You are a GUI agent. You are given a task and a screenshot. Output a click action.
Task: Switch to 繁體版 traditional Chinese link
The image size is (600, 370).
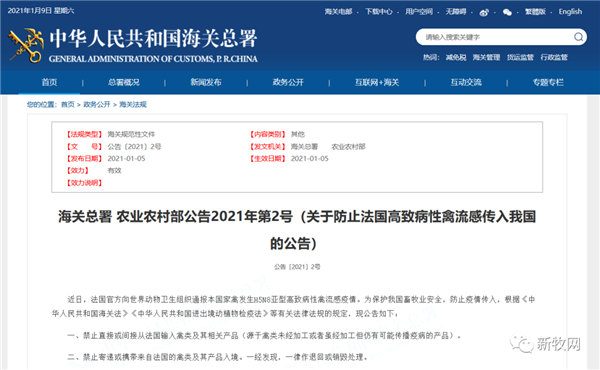point(535,12)
